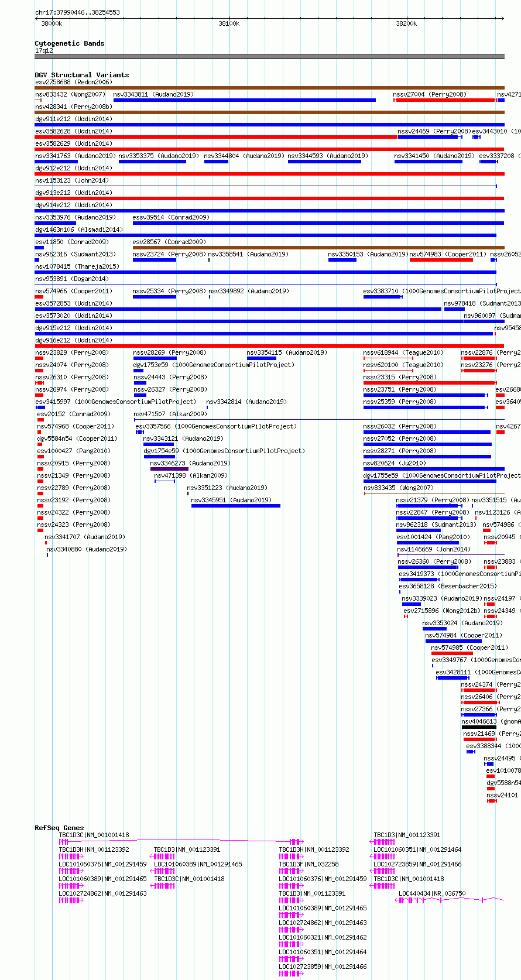Click the blue bar under nsv3344593 (Audano2019)
Viewport: 521px width, 980px height.
[x=324, y=162]
